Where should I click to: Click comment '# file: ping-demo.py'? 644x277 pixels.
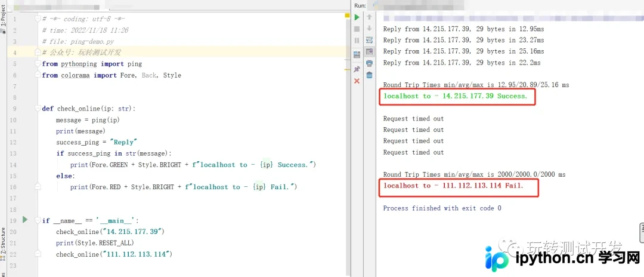click(78, 42)
